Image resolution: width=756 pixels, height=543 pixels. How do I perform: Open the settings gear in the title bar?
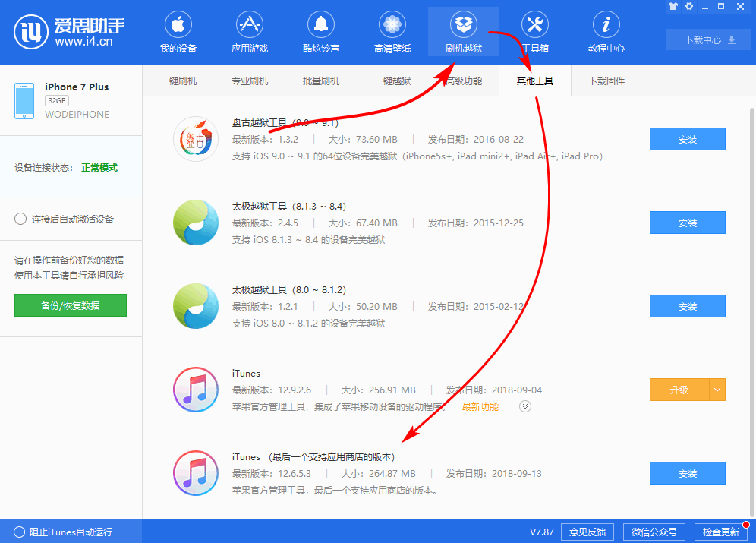point(689,6)
